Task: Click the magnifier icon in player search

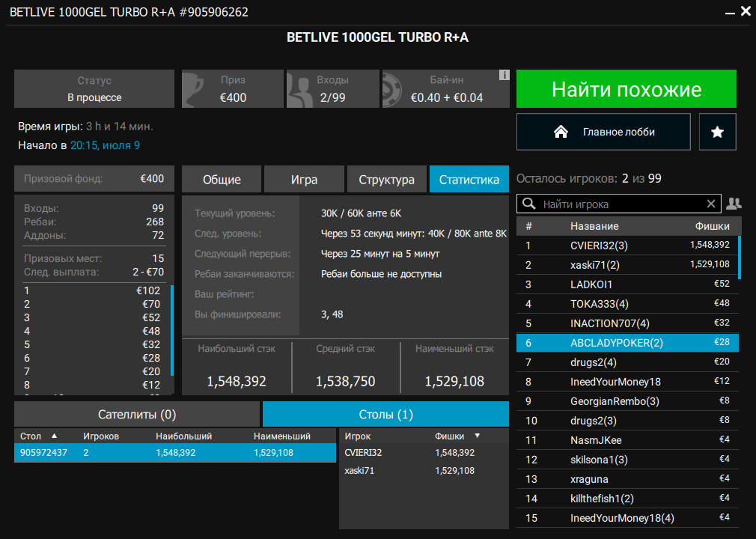Action: tap(529, 204)
